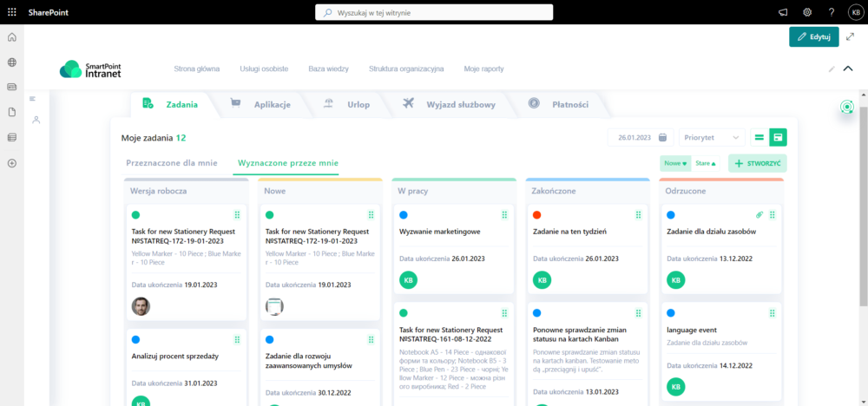This screenshot has width=868, height=406.
Task: Switch to card board view layout
Action: pyautogui.click(x=778, y=137)
